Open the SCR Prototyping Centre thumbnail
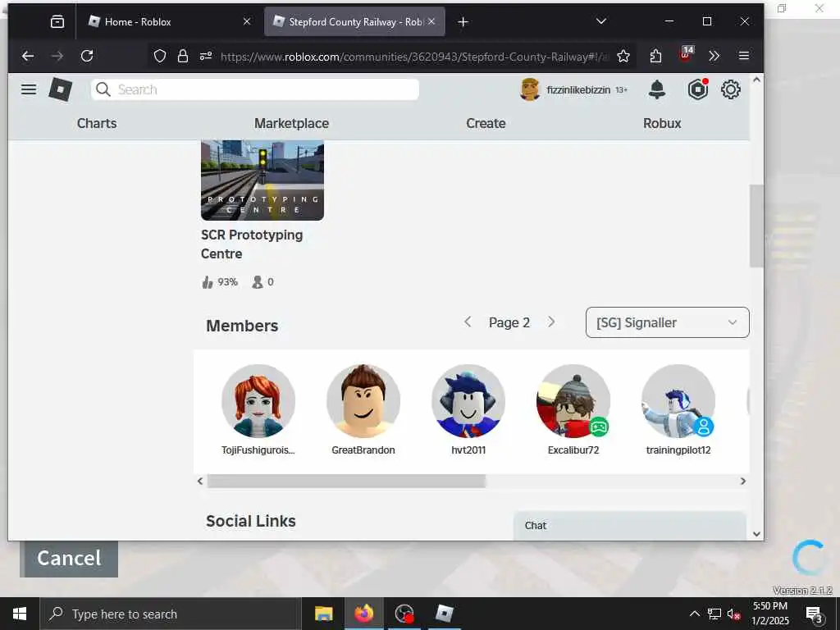 262,180
